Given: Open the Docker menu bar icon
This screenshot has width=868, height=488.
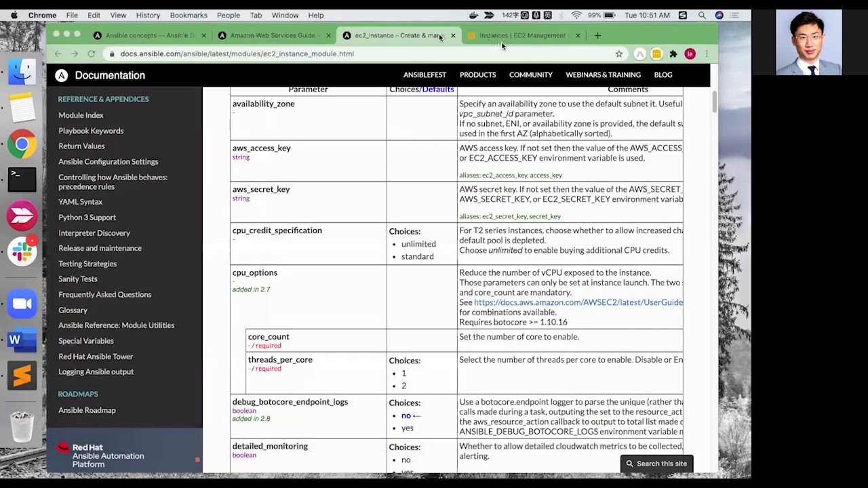Looking at the screenshot, I should click(x=474, y=15).
